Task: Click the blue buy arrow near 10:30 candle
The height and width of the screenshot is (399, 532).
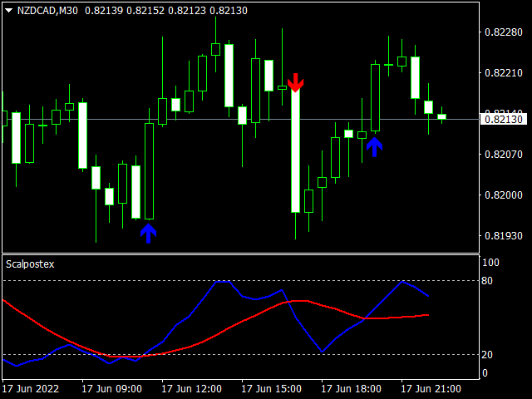Action: [148, 234]
